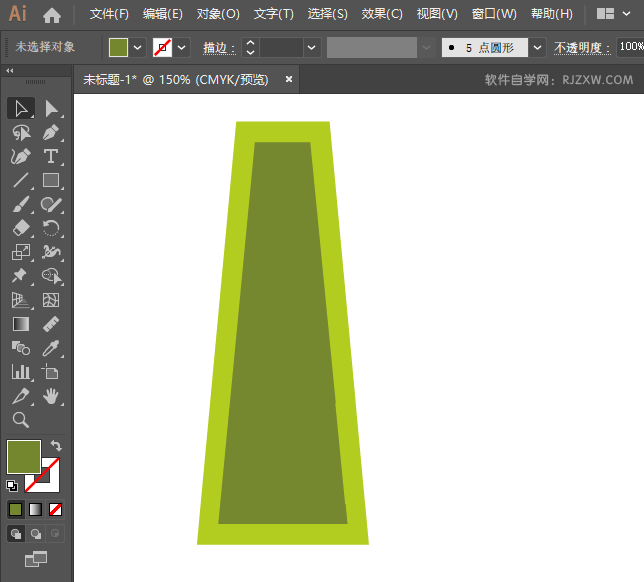Viewport: 644px width, 582px height.
Task: Activate the Eyedropper tool
Action: pos(51,348)
